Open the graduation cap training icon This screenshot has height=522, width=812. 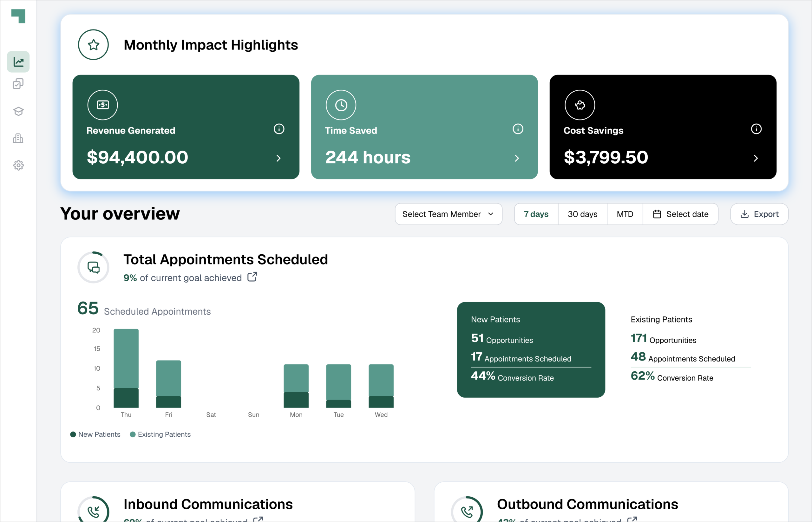point(18,111)
